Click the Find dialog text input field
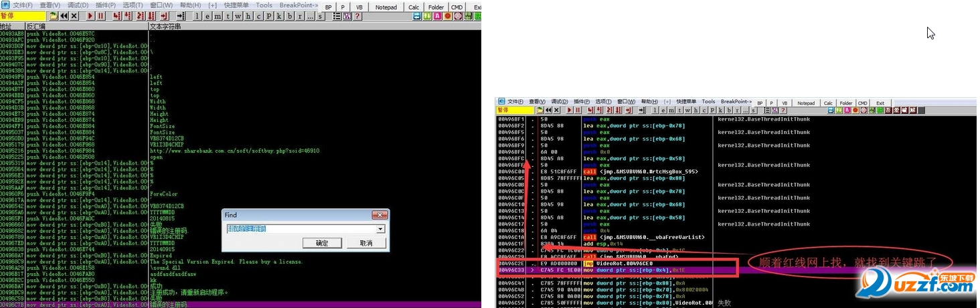This screenshot has height=308, width=980. [301, 229]
